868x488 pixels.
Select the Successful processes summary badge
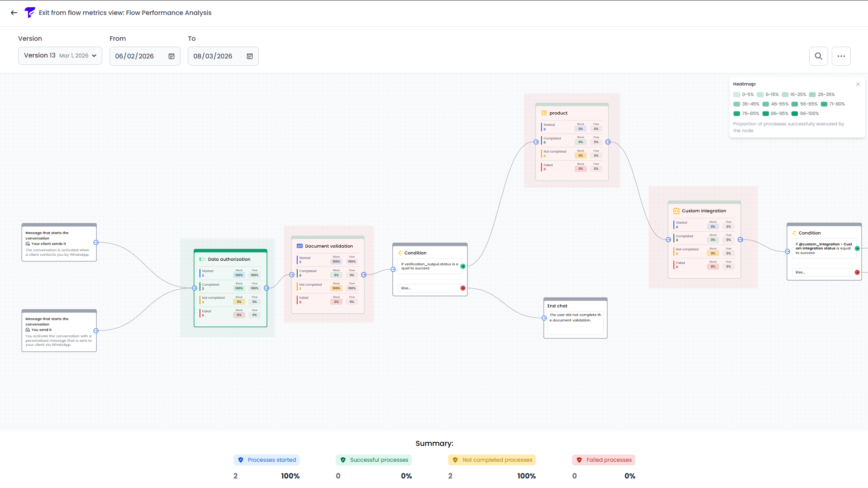click(374, 460)
